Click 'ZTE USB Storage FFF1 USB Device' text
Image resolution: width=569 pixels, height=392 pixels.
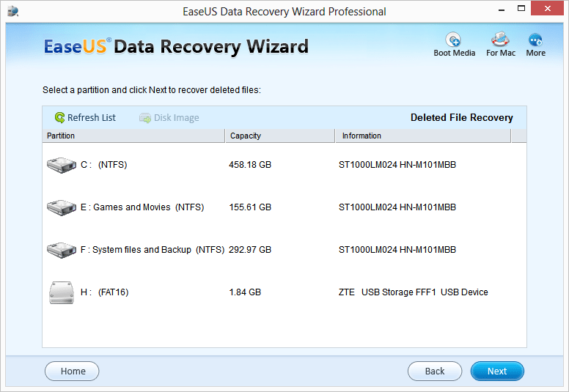[x=414, y=292]
